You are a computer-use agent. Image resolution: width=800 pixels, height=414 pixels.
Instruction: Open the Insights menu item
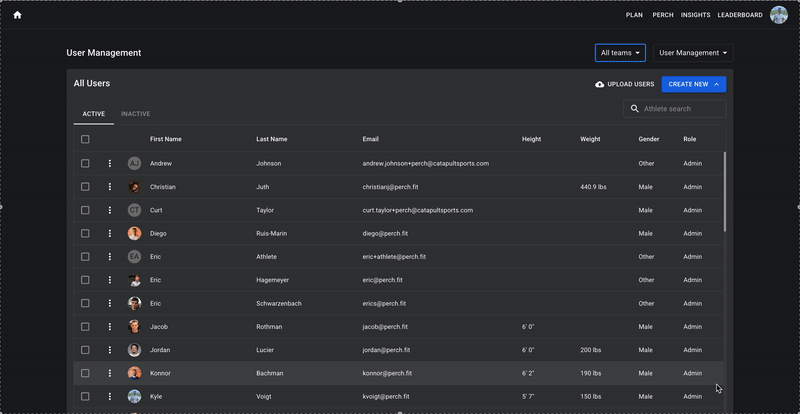coord(695,15)
